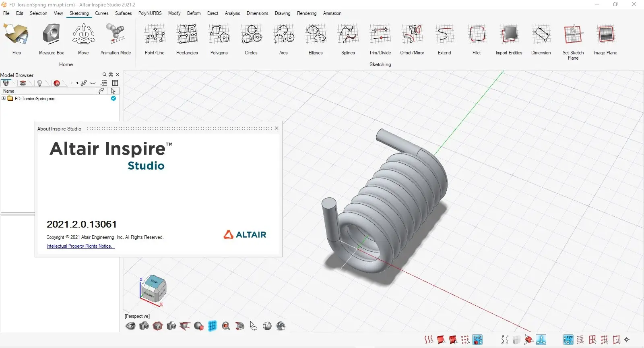Activate the Fillet tool
Viewport: 644px width, 348px height.
[x=477, y=35]
